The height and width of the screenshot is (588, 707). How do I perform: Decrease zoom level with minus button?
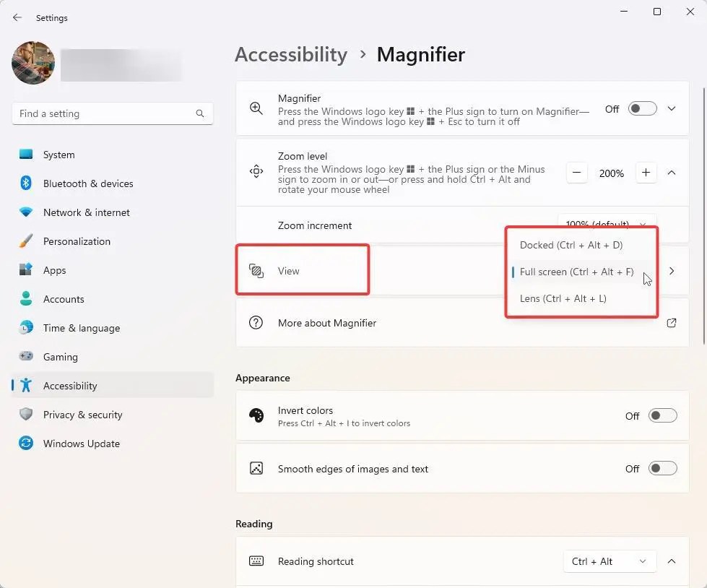coord(577,173)
